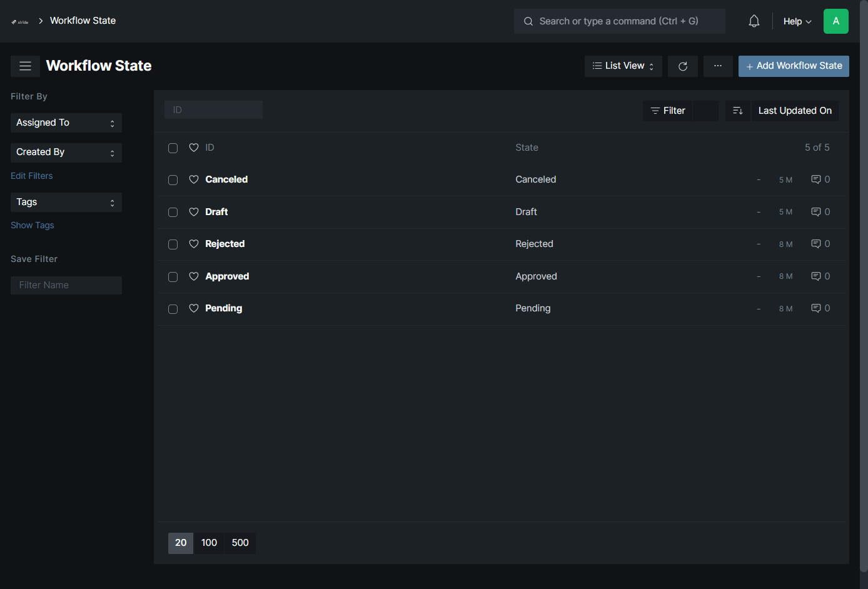Viewport: 868px width, 589px height.
Task: Select all rows checkbox in header
Action: (173, 148)
